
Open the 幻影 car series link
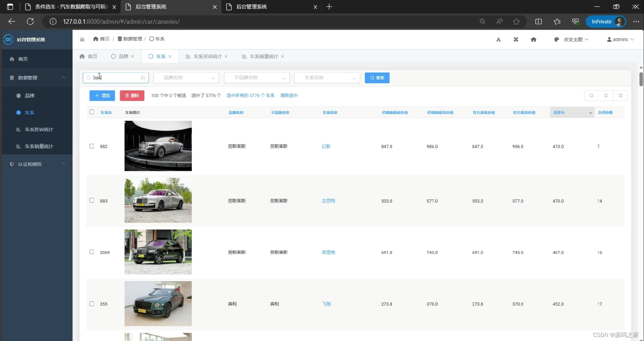[326, 146]
